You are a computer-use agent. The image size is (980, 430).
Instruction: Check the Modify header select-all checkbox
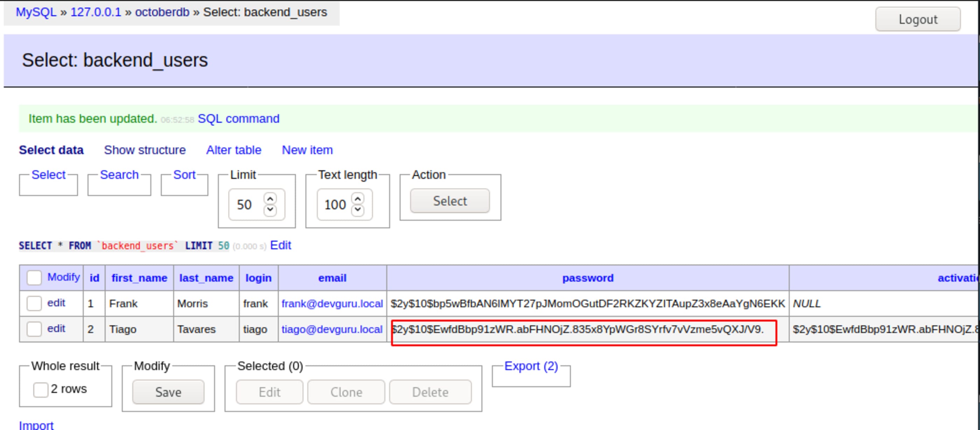tap(34, 277)
